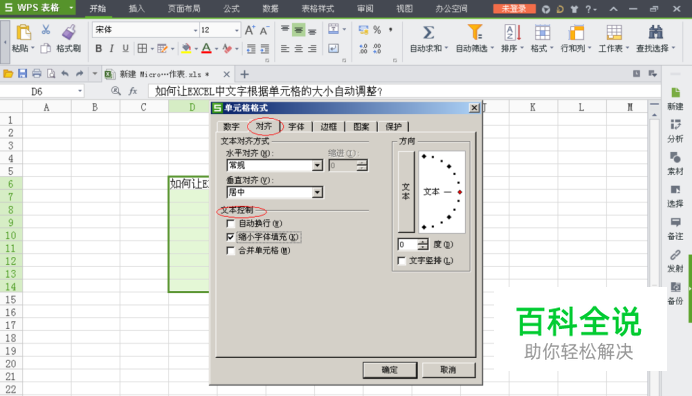The image size is (692, 396).
Task: Select the Format Painter brush
Action: (x=69, y=32)
